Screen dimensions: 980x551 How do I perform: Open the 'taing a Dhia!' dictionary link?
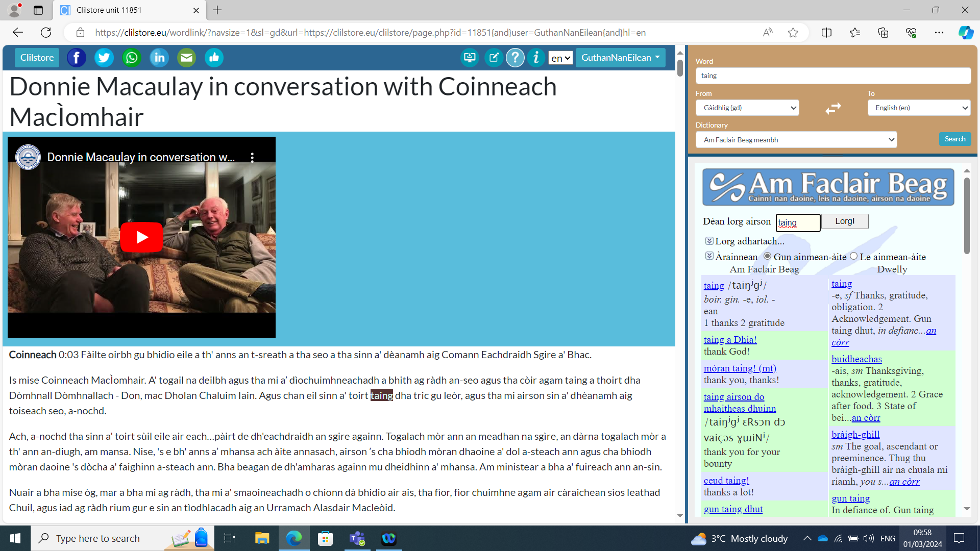(730, 340)
